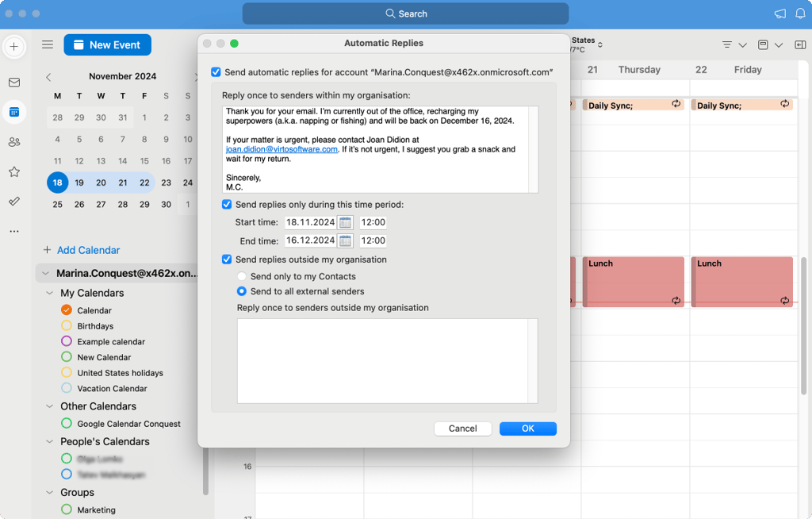The image size is (812, 519).
Task: Open the view layout dropdown arrow
Action: tap(779, 45)
